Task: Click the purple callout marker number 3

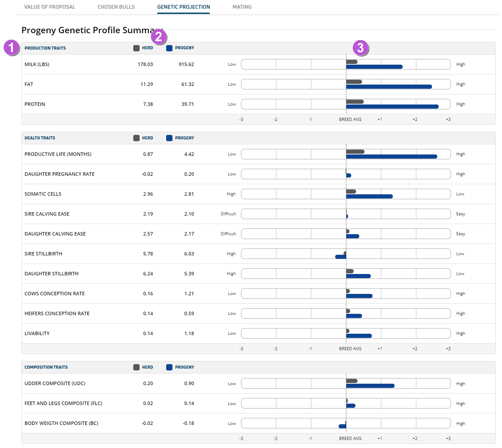Action: (360, 48)
